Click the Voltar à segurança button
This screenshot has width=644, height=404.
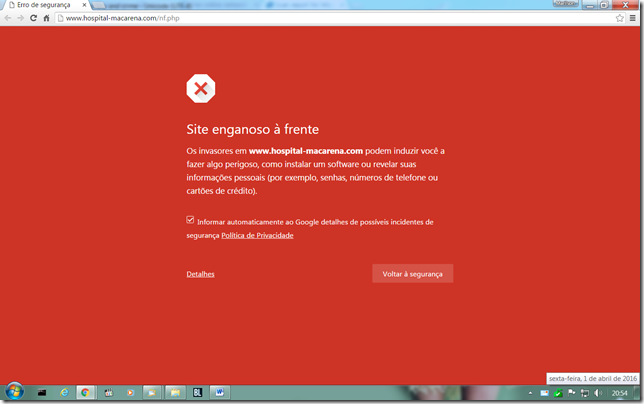412,274
